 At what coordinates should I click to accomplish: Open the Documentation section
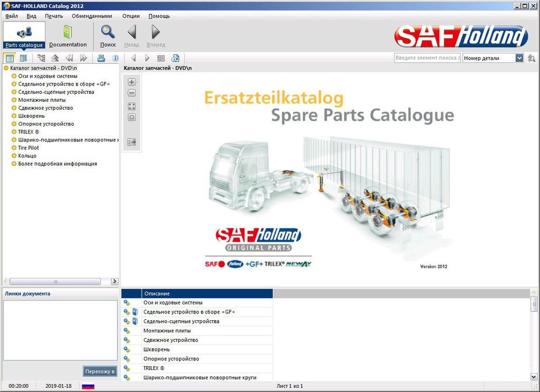[x=67, y=36]
